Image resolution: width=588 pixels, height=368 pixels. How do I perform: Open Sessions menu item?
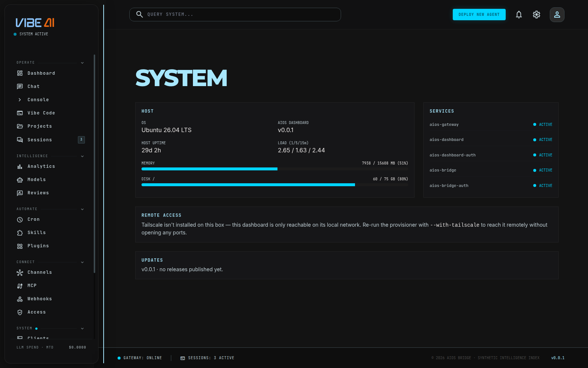tap(51, 140)
